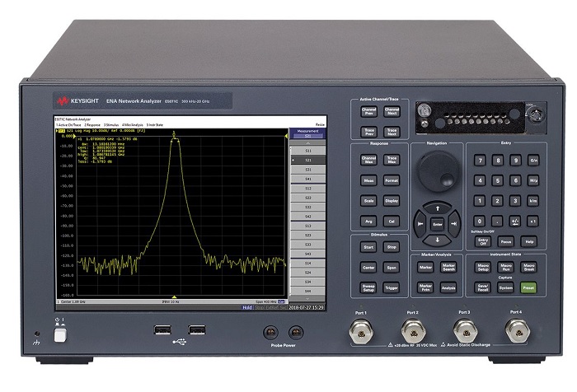Toggle the plus/minus sign key

pyautogui.click(x=515, y=221)
